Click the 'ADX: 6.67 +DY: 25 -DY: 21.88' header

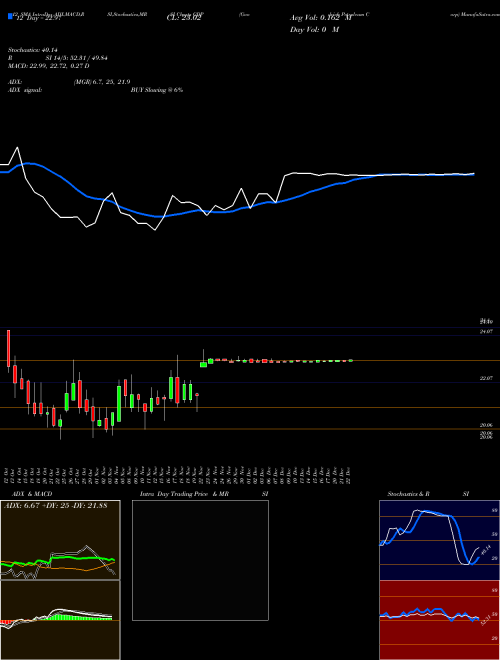tap(56, 506)
